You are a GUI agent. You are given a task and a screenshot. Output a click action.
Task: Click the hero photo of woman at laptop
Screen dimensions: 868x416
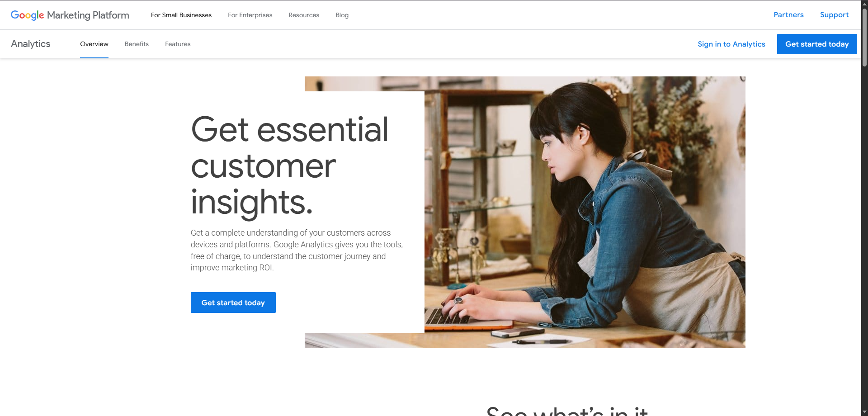pyautogui.click(x=585, y=212)
